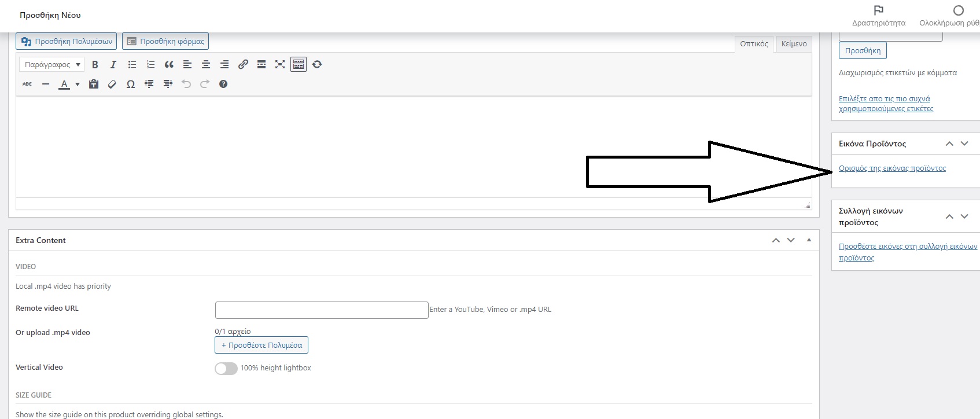Click the Extra Content panel title
The width and height of the screenshot is (980, 419).
pos(41,240)
